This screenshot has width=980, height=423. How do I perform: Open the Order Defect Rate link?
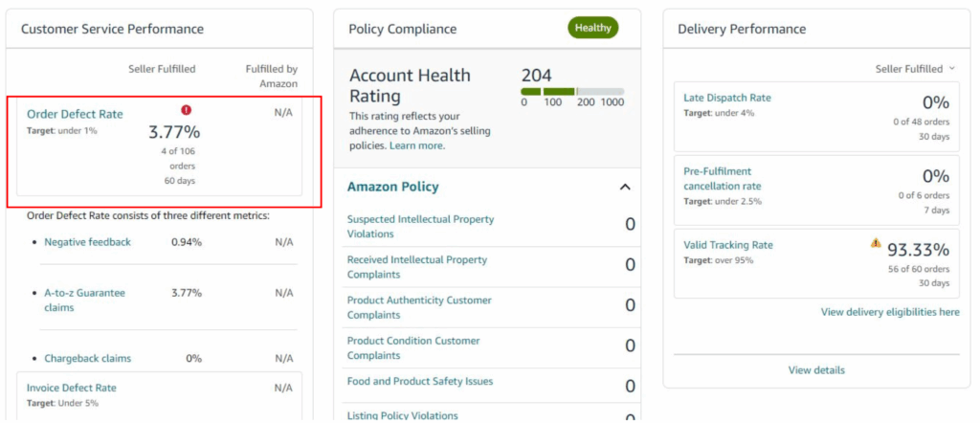pos(75,114)
